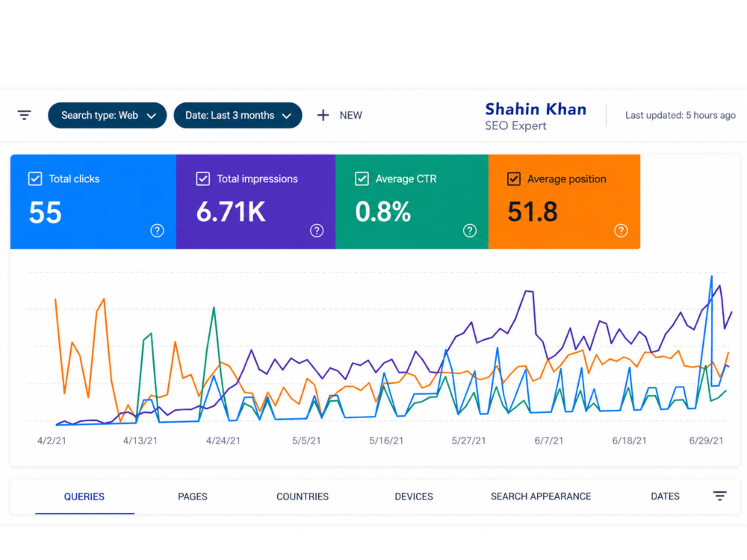Open help icon in Average position card
This screenshot has width=747, height=560.
click(621, 231)
